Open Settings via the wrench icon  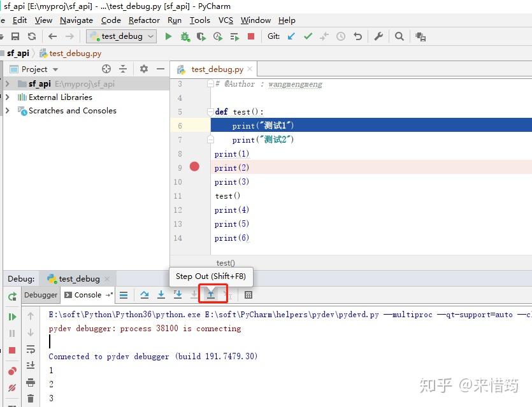[378, 36]
